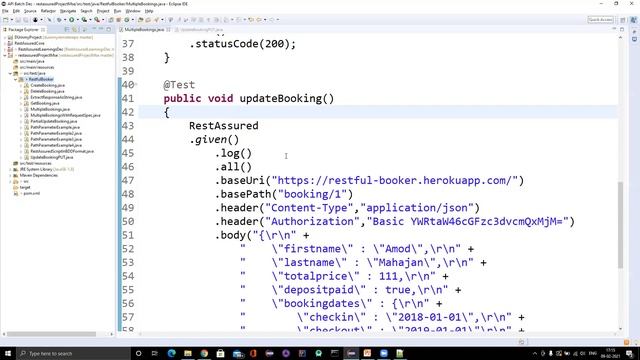Viewport: 640px width, 360px height.
Task: Open the Run menu
Action: 118,11
